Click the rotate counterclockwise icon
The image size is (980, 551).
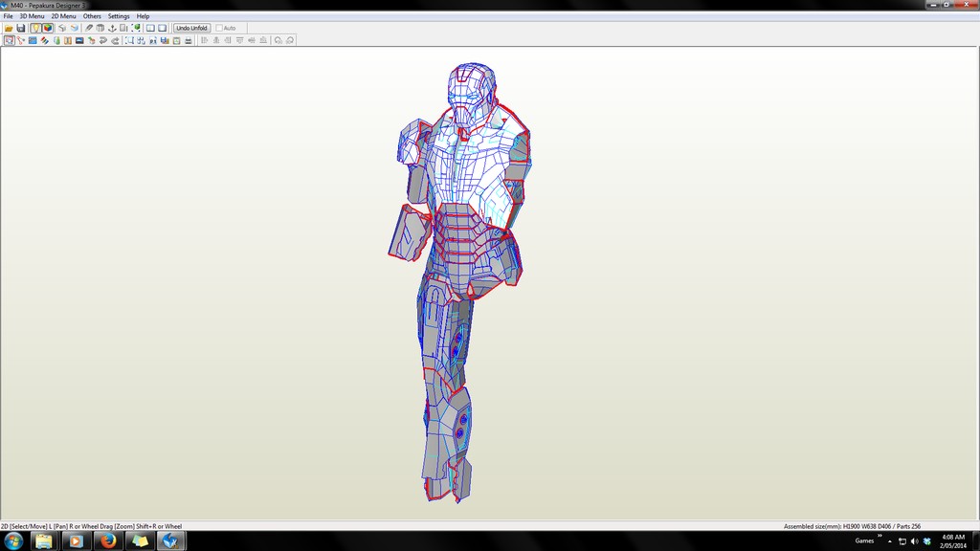point(278,40)
